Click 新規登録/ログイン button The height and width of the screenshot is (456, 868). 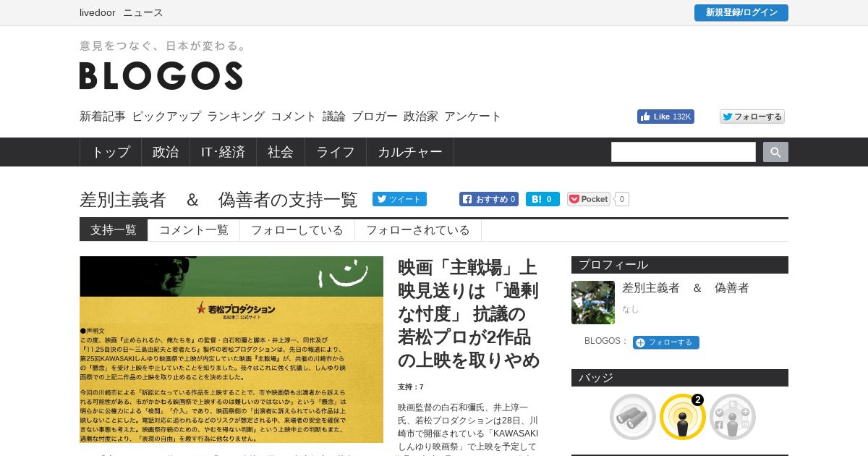[741, 12]
